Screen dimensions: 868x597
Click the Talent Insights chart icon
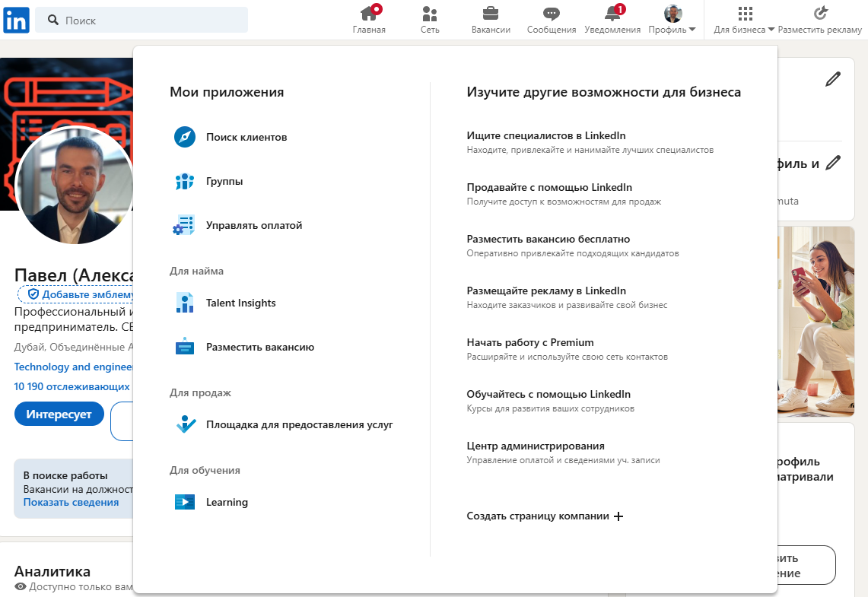click(185, 303)
